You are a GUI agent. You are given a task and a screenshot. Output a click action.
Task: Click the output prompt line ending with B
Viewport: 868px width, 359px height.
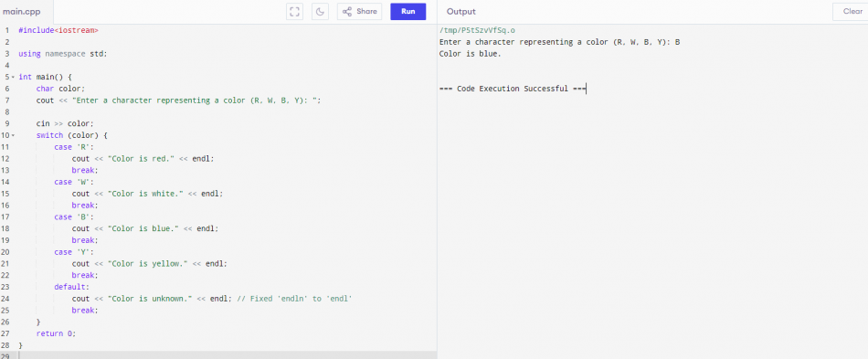pos(560,42)
